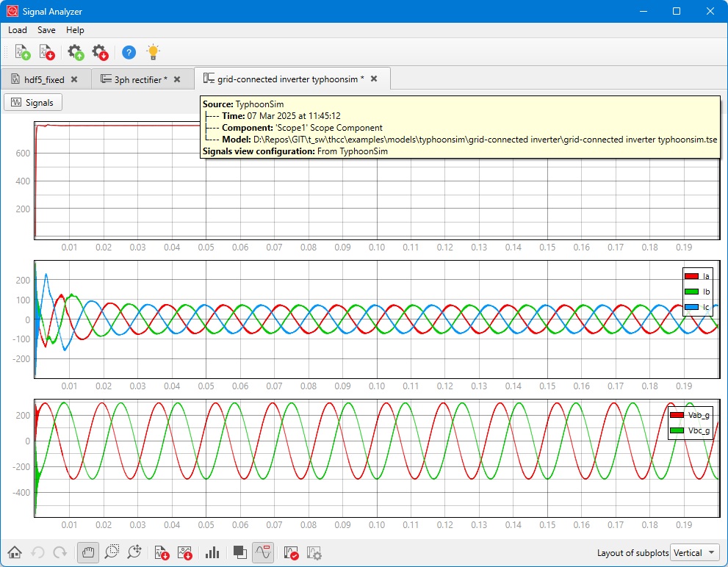The image size is (728, 567).
Task: Reset view with the home icon
Action: coord(14,552)
